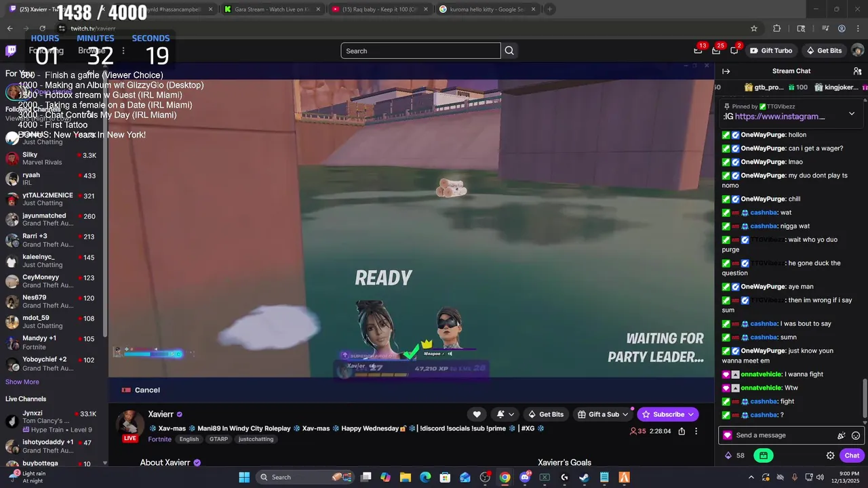Open a new browser tab

(550, 9)
